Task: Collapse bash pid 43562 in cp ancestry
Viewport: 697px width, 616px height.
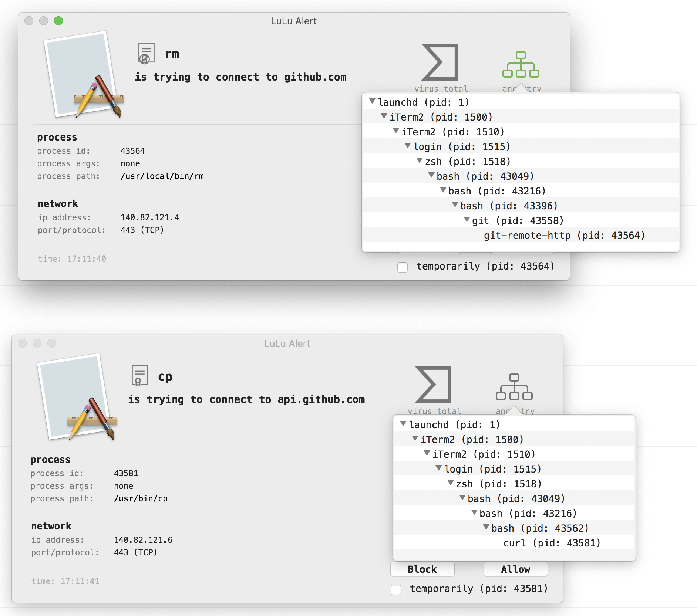Action: (486, 527)
